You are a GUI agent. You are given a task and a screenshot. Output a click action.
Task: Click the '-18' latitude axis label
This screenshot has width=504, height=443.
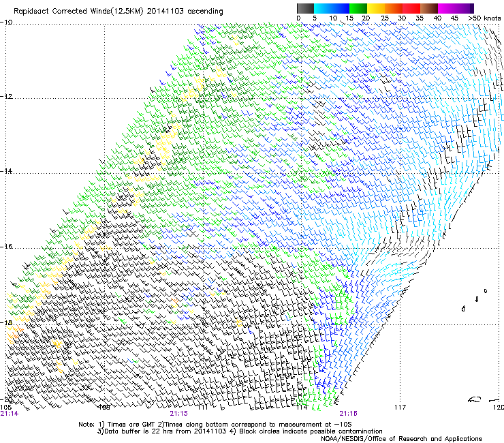[x=6, y=322]
